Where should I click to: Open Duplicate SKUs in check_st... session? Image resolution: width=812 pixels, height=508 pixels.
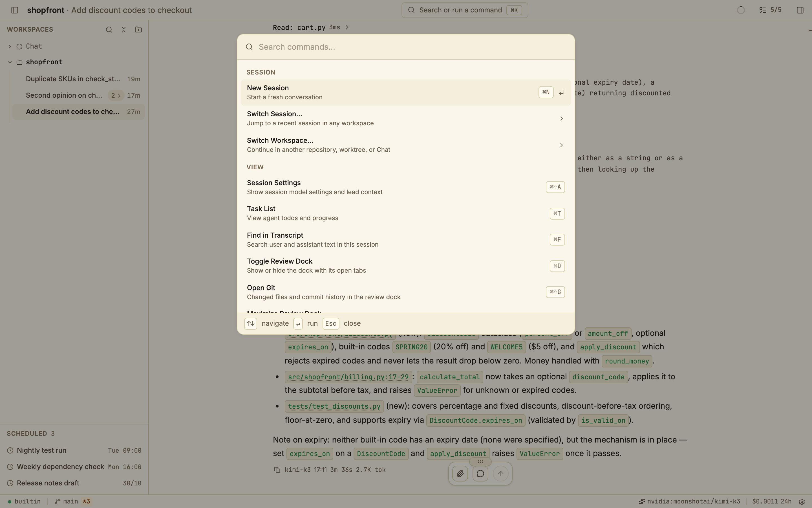[x=78, y=79]
